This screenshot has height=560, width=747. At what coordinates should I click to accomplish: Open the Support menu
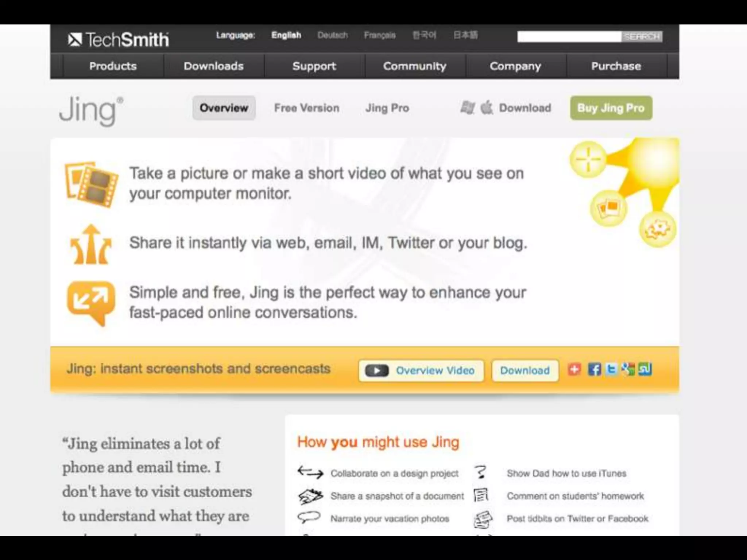(x=314, y=66)
